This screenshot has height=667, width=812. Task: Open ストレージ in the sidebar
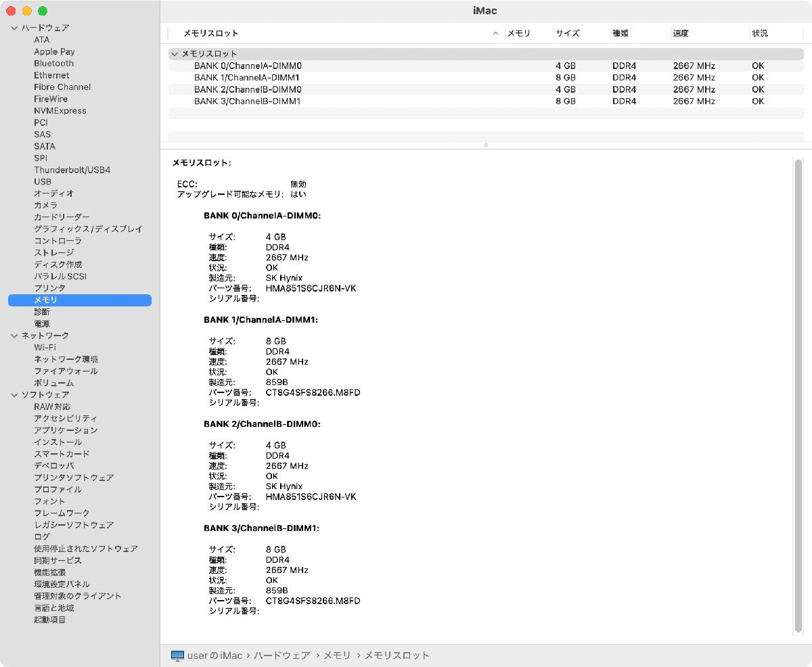tap(54, 252)
